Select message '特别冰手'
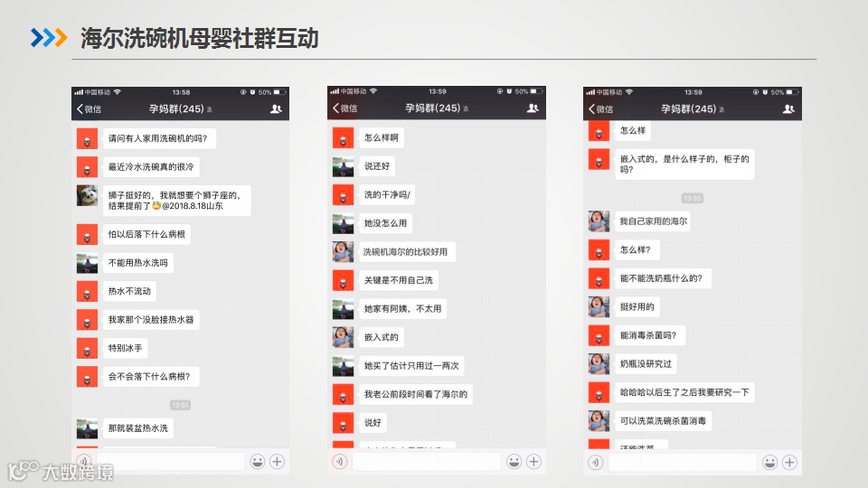The image size is (868, 488). point(125,348)
